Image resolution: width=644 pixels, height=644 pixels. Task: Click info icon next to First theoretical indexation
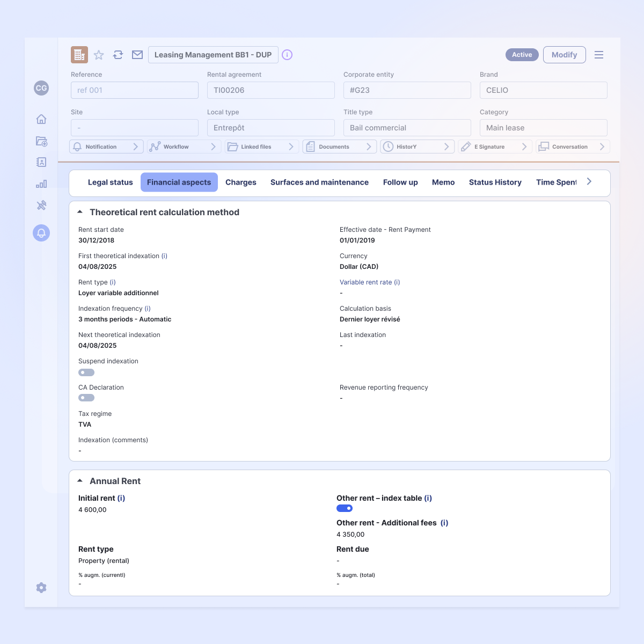(x=164, y=256)
